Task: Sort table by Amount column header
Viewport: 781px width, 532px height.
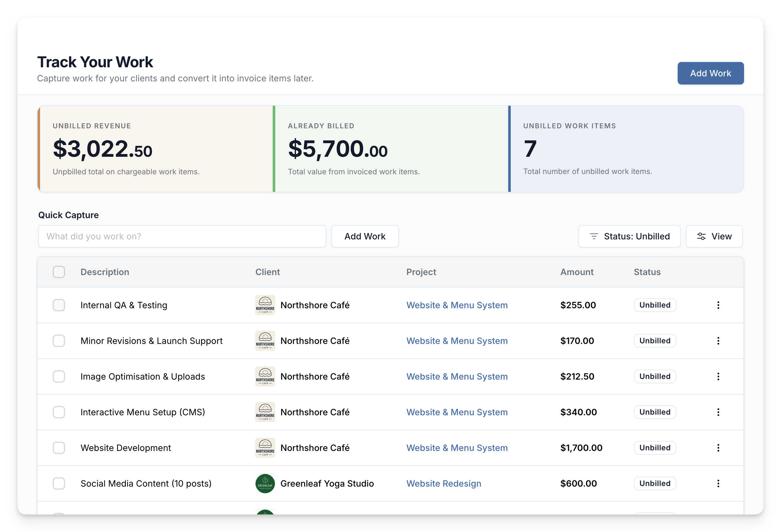Action: [577, 272]
